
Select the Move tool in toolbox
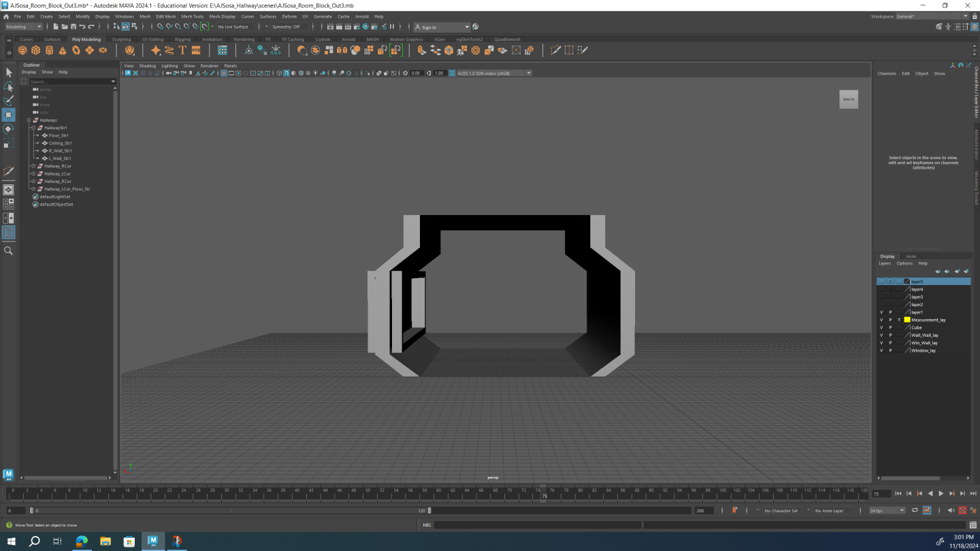tap(8, 115)
